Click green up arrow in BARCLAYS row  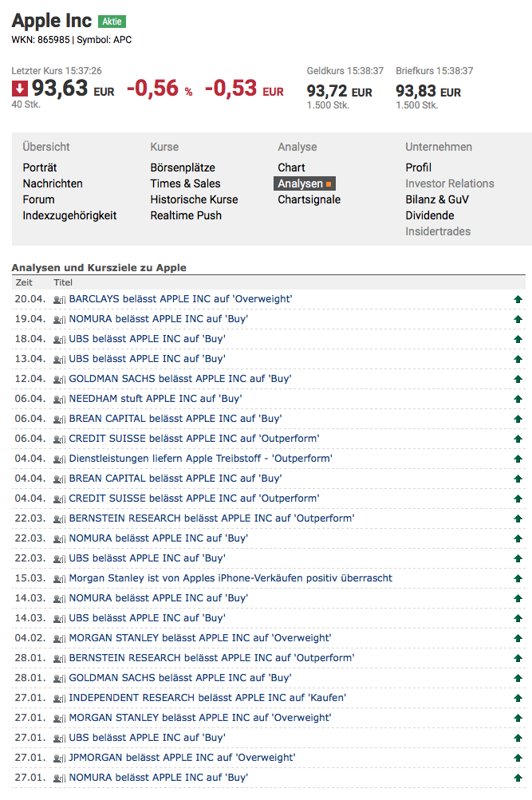[x=518, y=299]
